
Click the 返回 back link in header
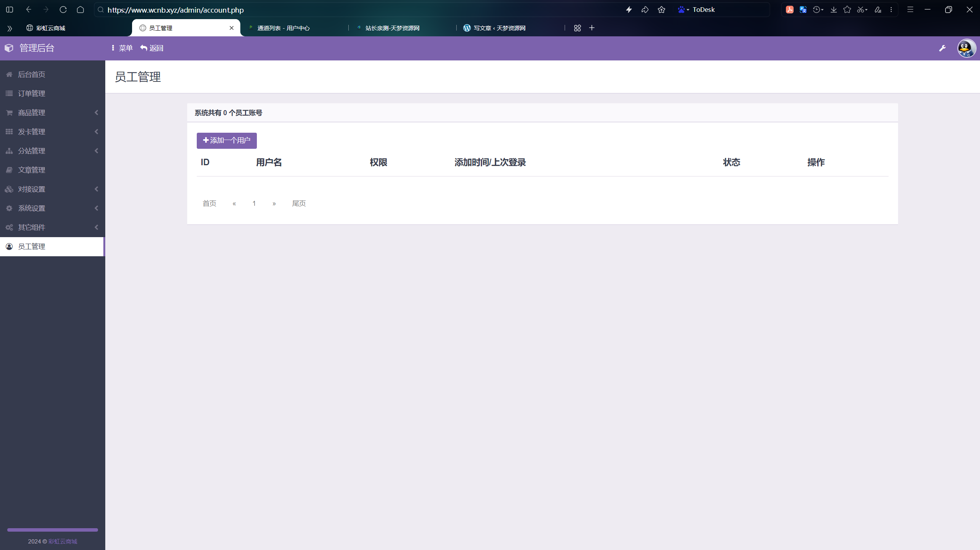[x=152, y=48]
